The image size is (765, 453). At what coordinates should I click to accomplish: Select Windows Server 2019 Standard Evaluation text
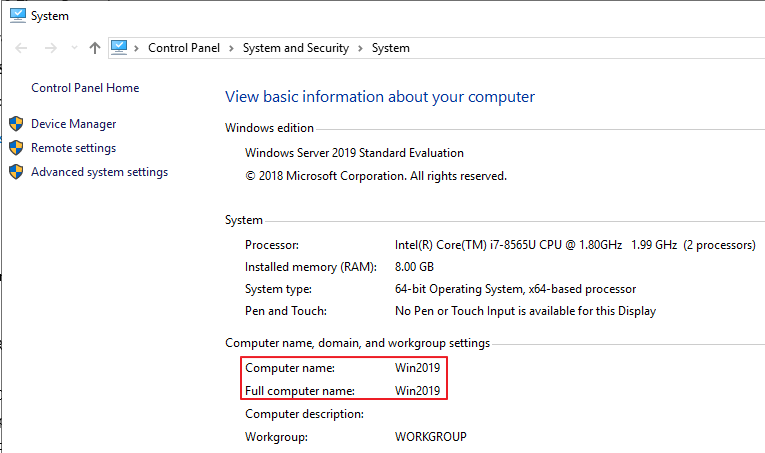pos(354,153)
